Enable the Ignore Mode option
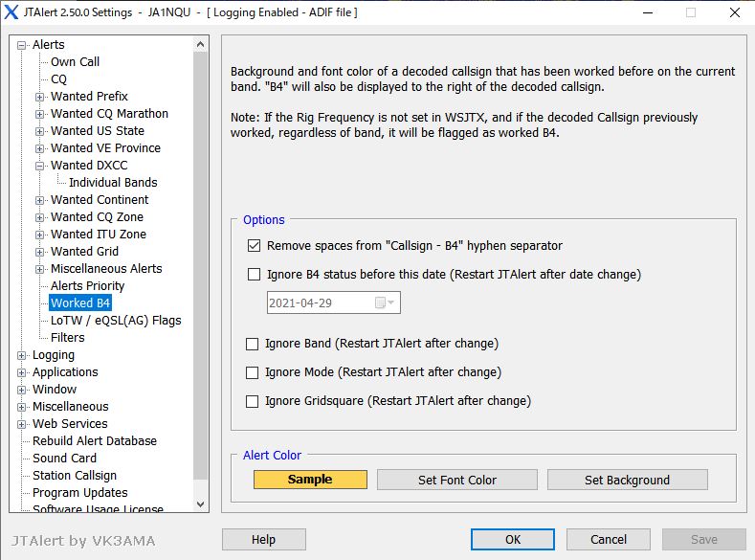This screenshot has width=755, height=560. coord(253,372)
